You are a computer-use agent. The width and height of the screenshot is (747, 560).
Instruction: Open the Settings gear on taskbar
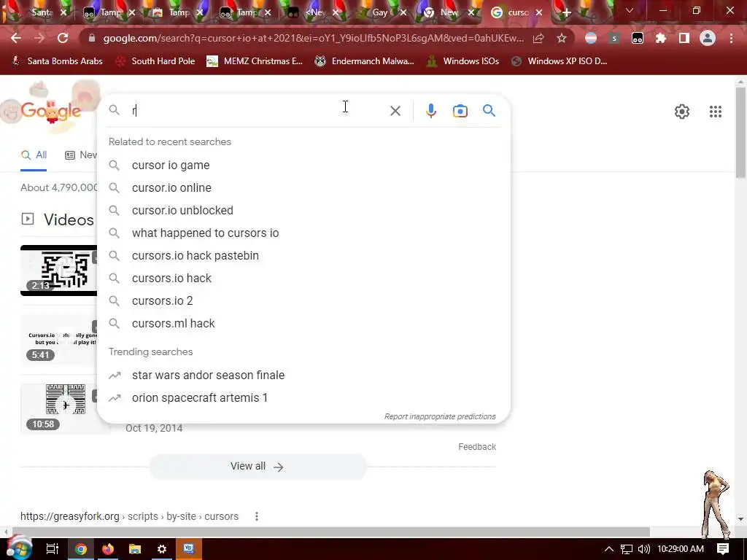162,549
